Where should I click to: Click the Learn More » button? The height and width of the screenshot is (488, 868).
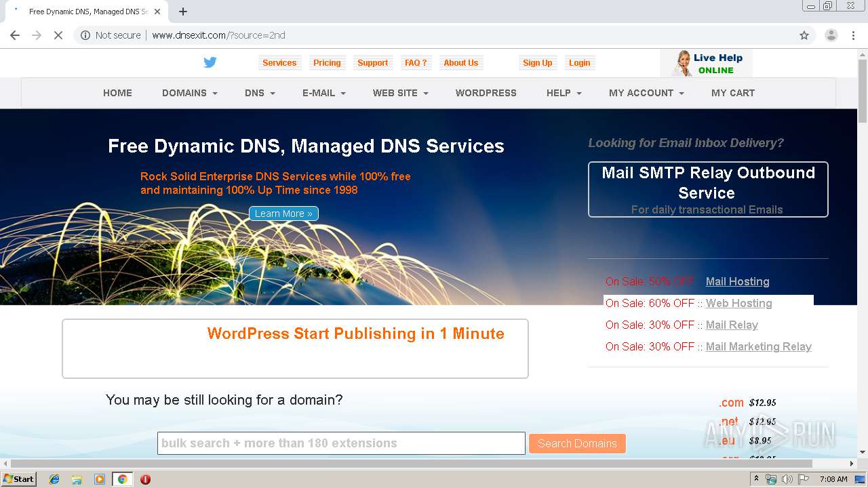point(283,213)
